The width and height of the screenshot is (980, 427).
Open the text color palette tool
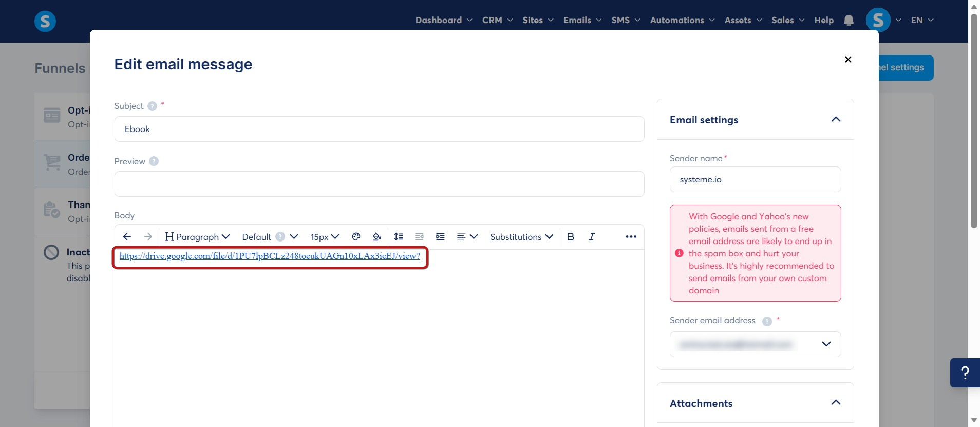point(356,236)
